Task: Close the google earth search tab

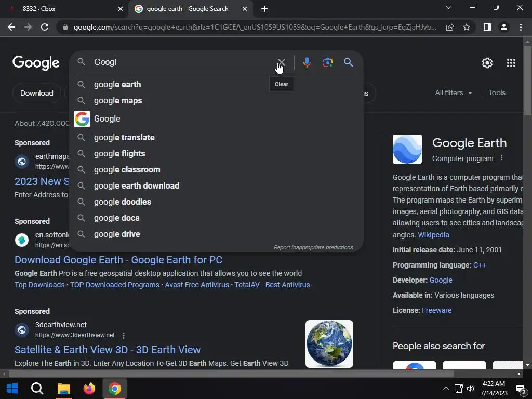Action: point(245,9)
